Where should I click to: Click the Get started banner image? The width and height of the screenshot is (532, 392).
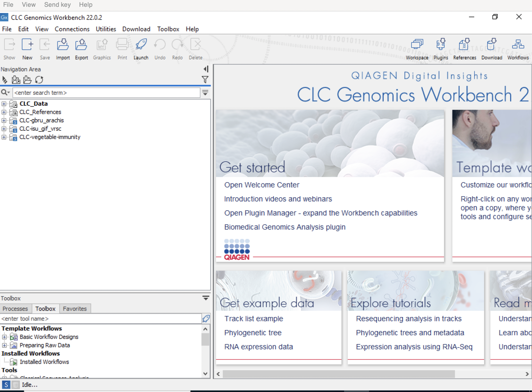click(x=330, y=143)
